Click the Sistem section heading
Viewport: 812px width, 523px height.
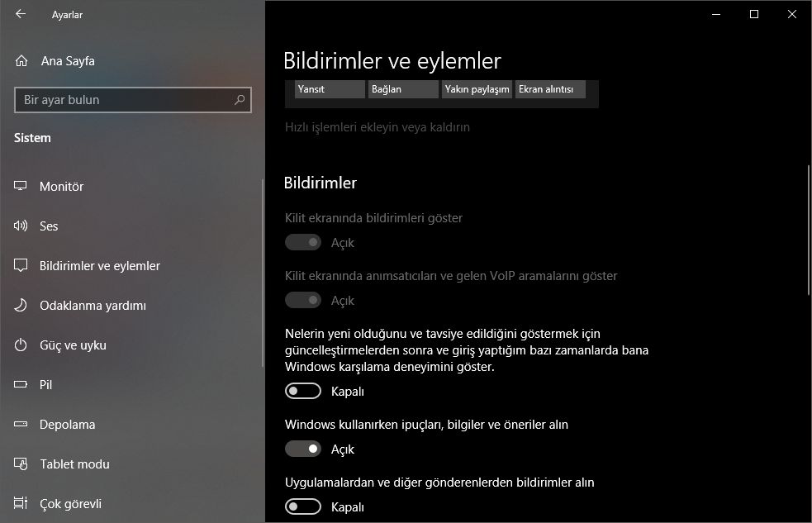pos(32,138)
